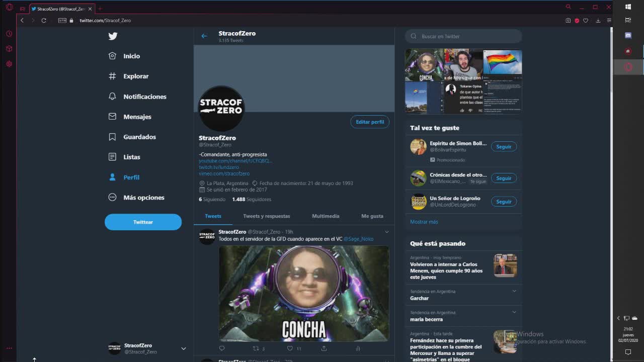
Task: Click the browser back button
Action: [22, 20]
